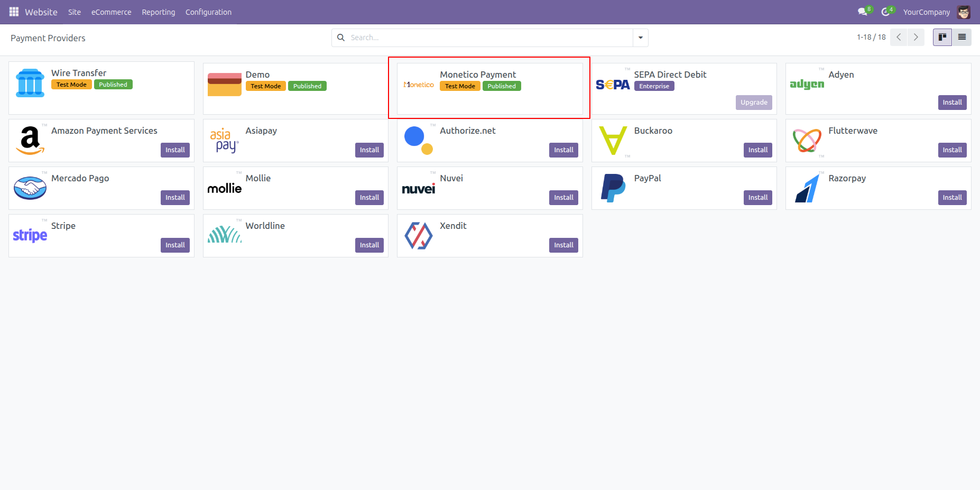This screenshot has height=490, width=980.
Task: Click the Demo credit card icon
Action: [225, 85]
